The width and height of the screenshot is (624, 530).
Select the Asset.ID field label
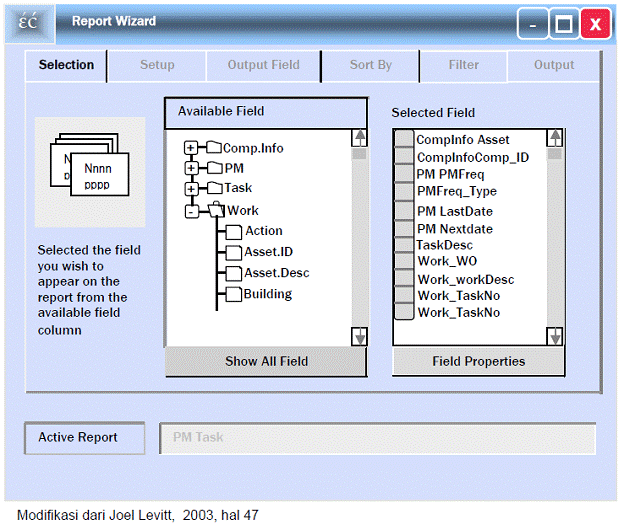tap(269, 252)
